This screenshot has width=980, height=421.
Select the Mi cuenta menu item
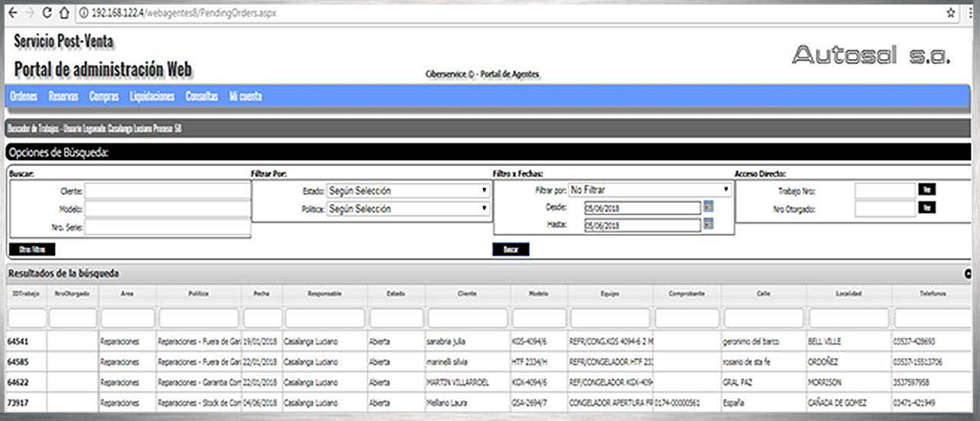pos(245,96)
